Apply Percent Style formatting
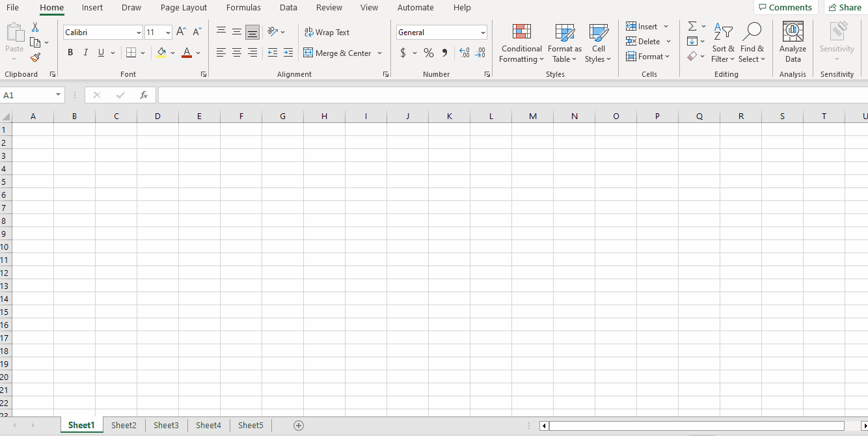The height and width of the screenshot is (436, 868). pyautogui.click(x=429, y=53)
